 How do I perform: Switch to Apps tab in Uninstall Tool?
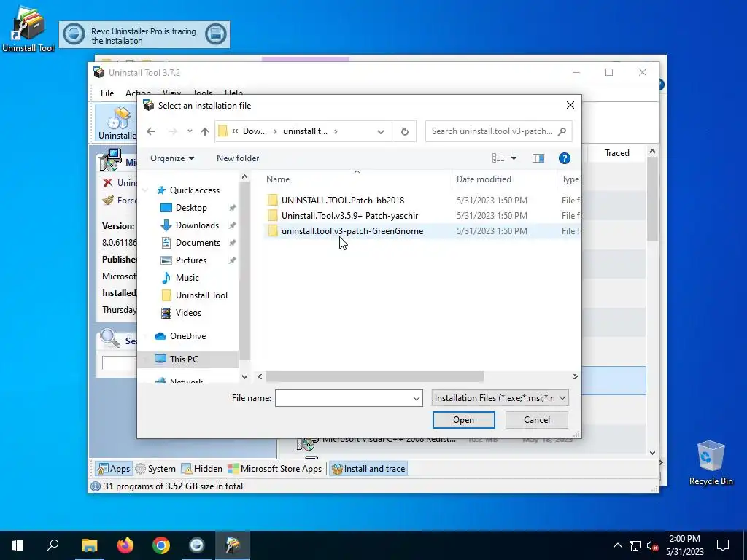[113, 469]
